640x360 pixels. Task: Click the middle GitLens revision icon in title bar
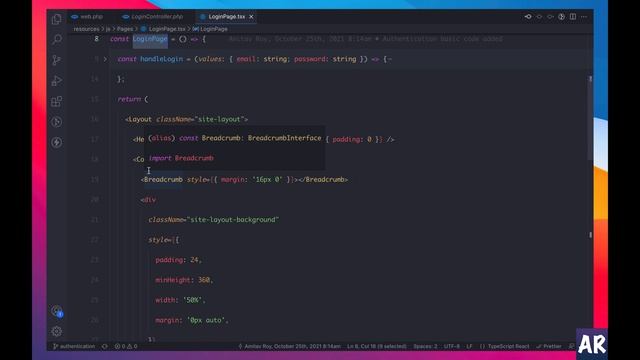coord(539,17)
